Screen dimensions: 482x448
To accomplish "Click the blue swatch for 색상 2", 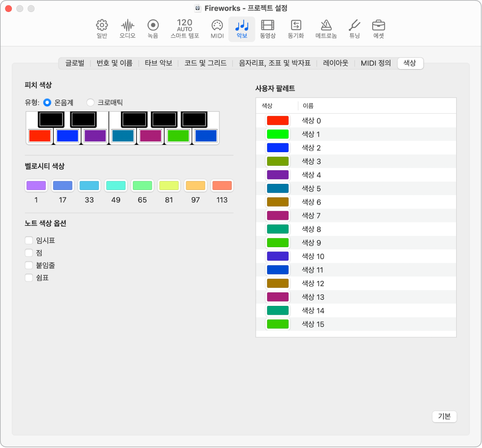I will 278,148.
